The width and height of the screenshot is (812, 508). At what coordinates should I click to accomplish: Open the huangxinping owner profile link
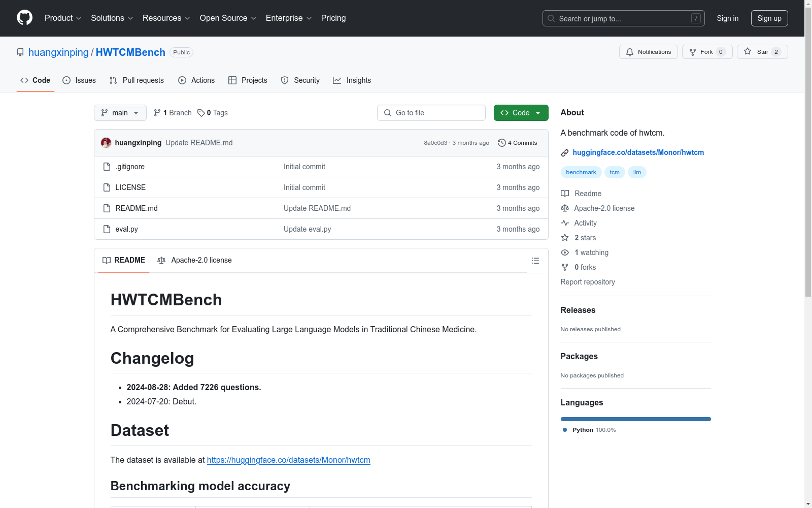coord(58,52)
